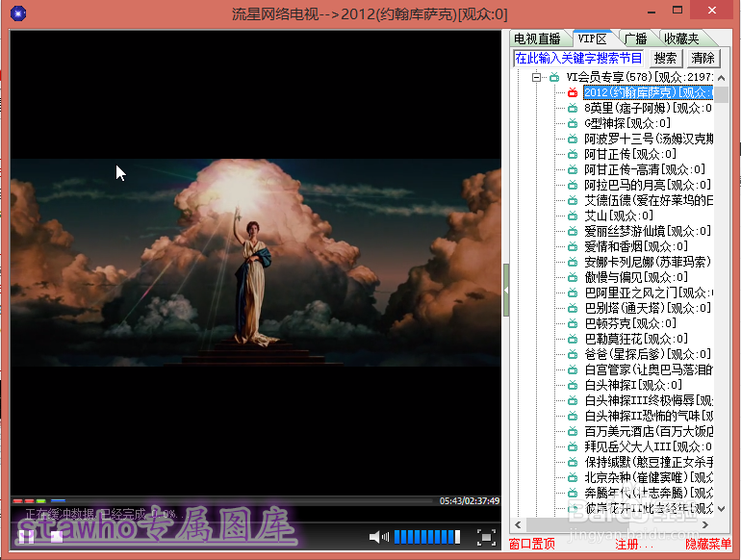Click TV icon beside 白宫管家
Screen dimensions: 741x560
(573, 369)
